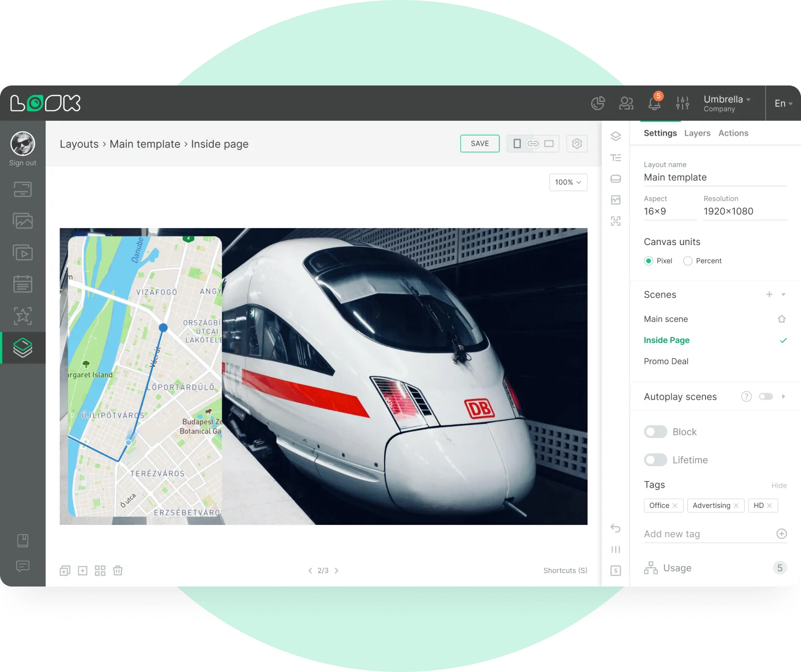Viewport: 801px width, 672px height.
Task: Open the text layer tool in right toolbar
Action: (616, 158)
